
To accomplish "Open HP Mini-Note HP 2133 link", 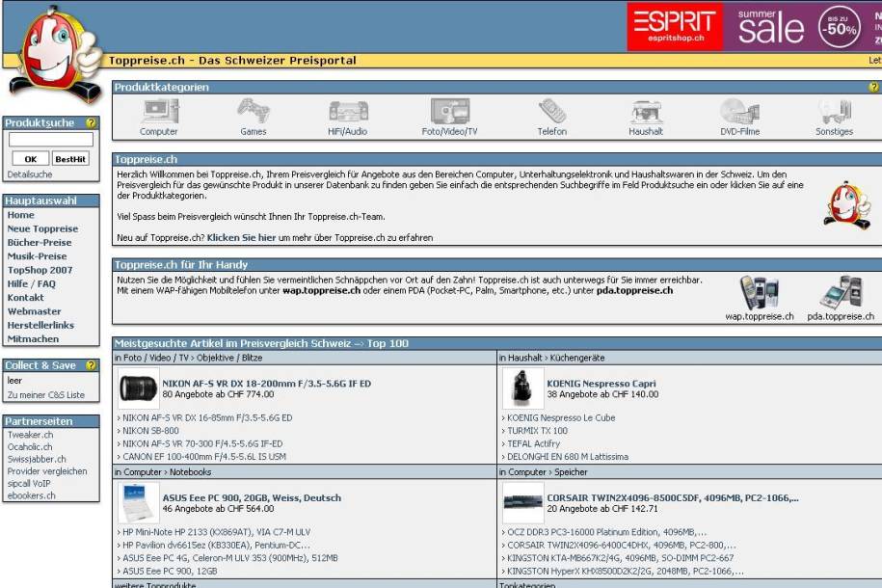I will [217, 532].
